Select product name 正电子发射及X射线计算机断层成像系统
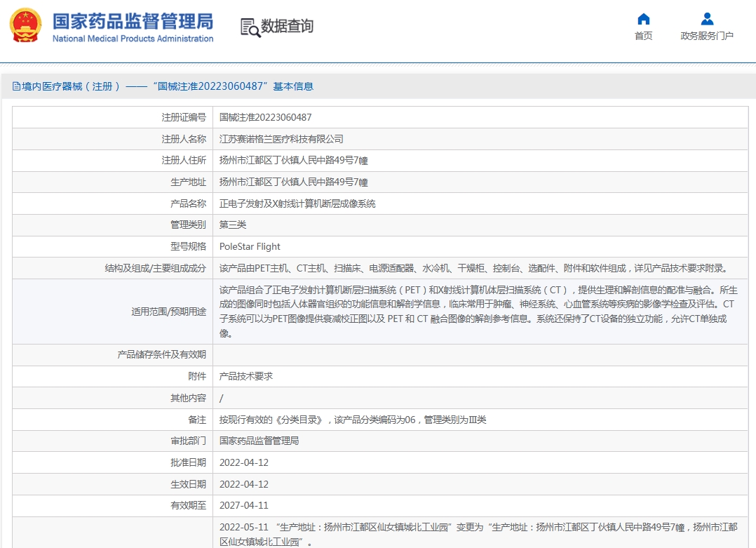The width and height of the screenshot is (756, 548). (297, 203)
